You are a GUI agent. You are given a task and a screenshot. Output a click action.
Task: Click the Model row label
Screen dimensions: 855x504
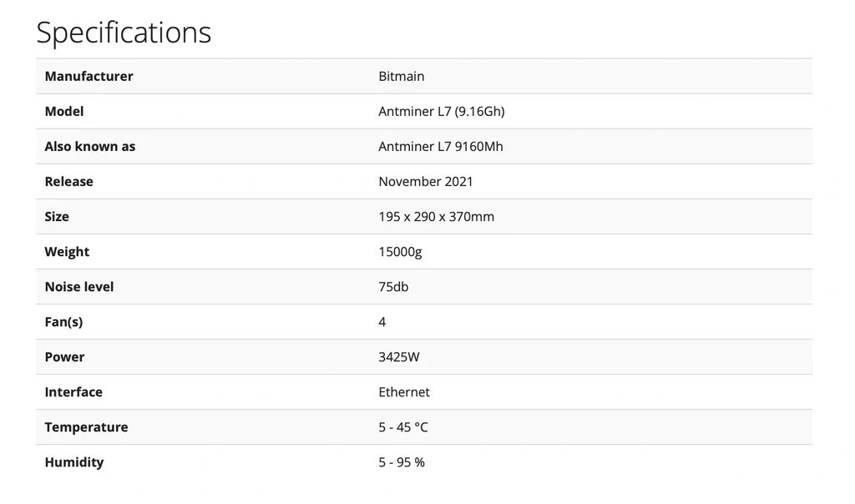64,111
